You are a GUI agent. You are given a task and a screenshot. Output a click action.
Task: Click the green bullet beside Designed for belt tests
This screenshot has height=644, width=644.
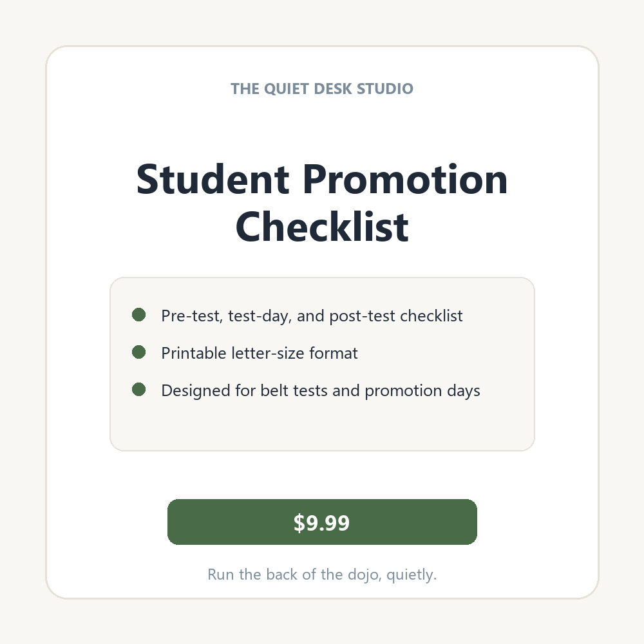tap(139, 390)
